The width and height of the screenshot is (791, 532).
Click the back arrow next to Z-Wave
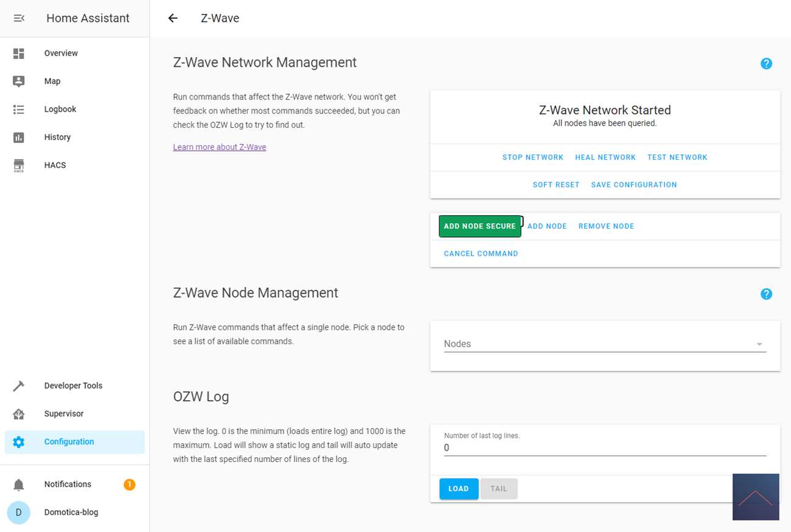click(x=173, y=18)
